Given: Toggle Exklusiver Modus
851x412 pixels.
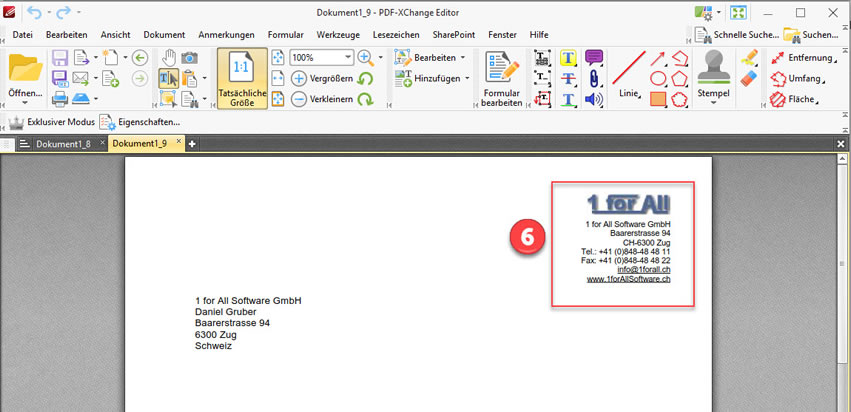Looking at the screenshot, I should [x=51, y=122].
